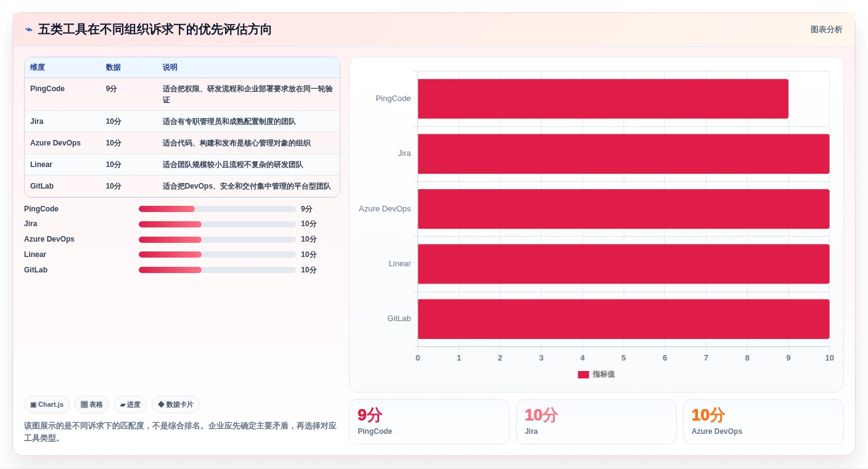This screenshot has width=868, height=469.
Task: Click the Azure DevOps progress bar
Action: click(217, 240)
